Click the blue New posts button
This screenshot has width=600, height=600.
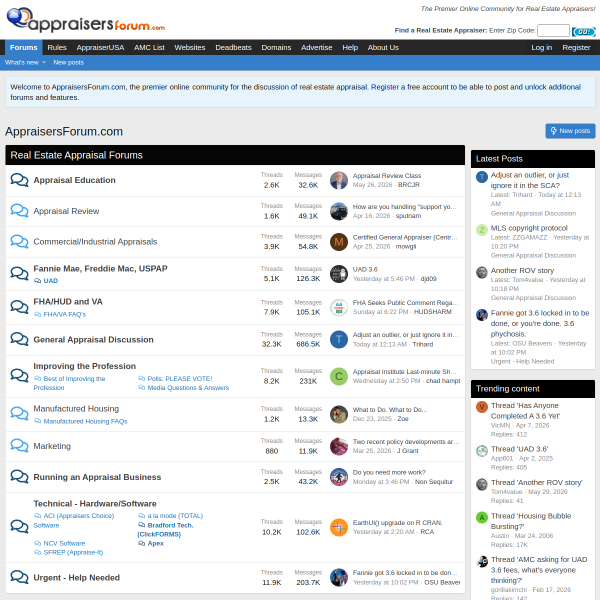click(x=570, y=131)
